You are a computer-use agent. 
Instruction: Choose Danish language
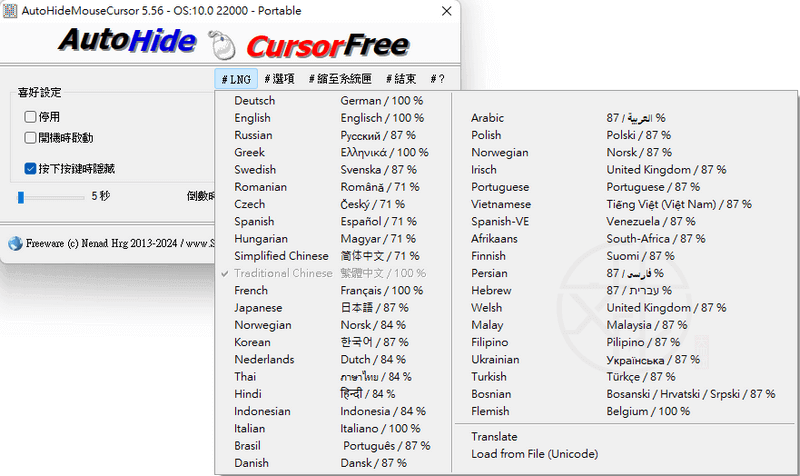(333, 463)
